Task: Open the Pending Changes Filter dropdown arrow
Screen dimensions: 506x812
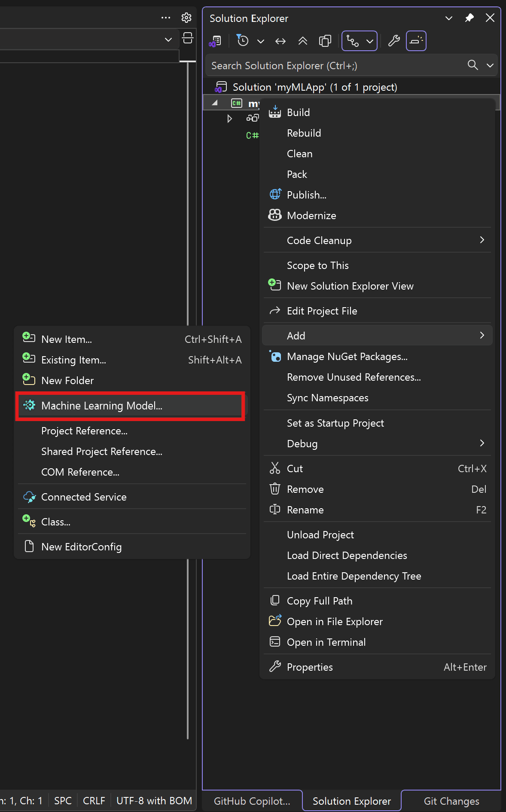Action: pos(261,41)
